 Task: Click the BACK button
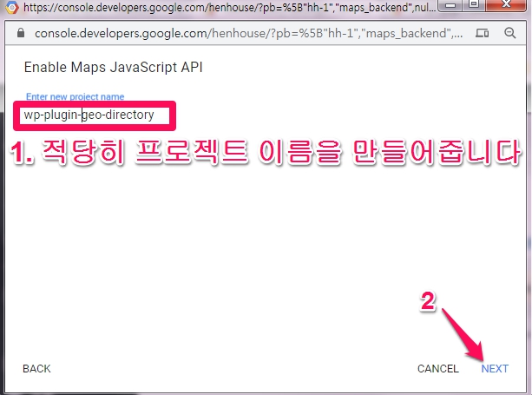[36, 369]
